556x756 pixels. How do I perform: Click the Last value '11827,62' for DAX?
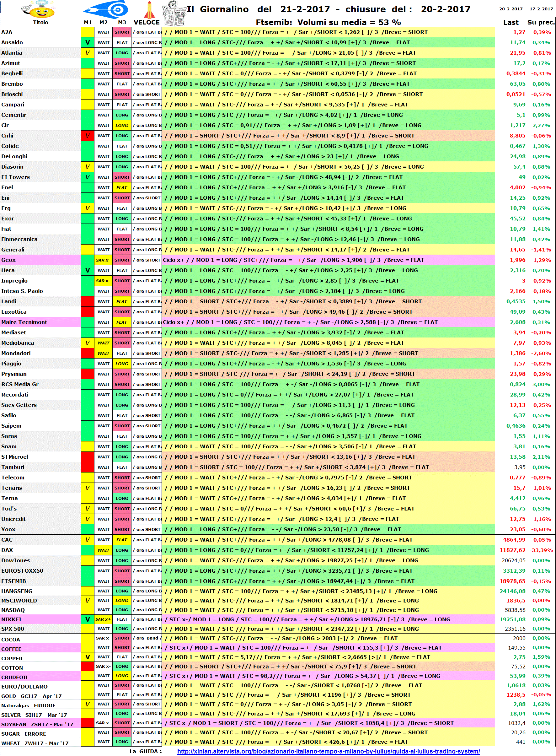pos(512,550)
